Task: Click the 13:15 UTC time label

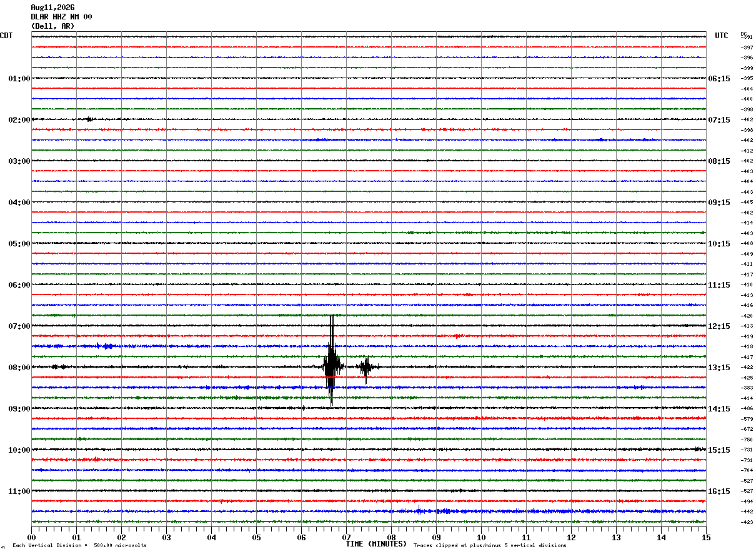Action: 719,367
